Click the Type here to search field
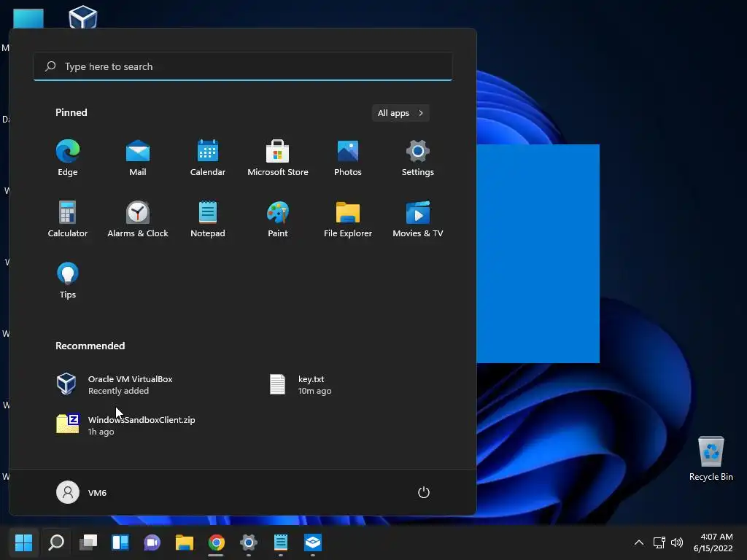The height and width of the screenshot is (560, 747). (243, 66)
